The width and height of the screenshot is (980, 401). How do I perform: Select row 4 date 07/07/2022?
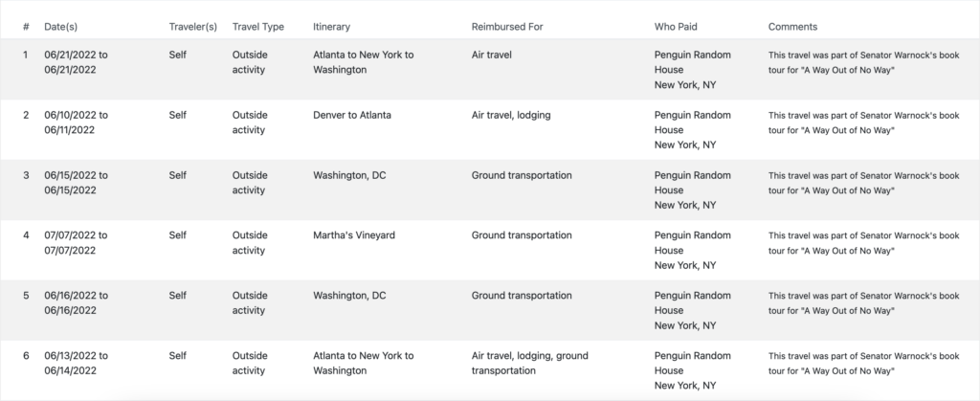click(x=76, y=243)
